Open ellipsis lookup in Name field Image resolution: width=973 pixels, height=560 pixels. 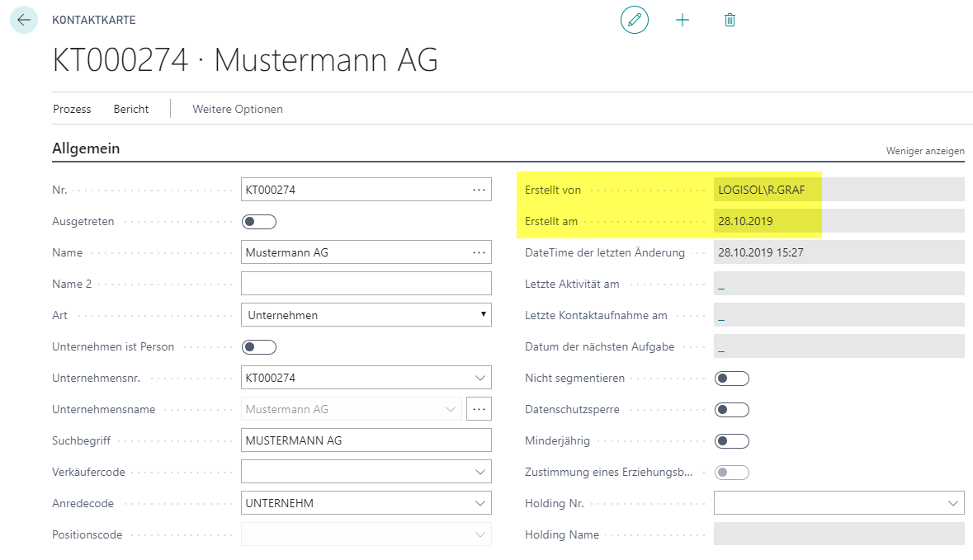pos(479,252)
